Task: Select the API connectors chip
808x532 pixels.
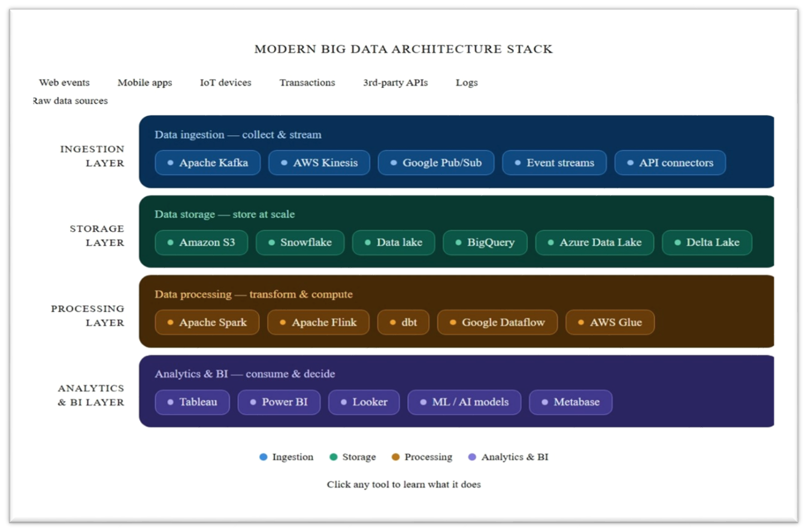Action: pyautogui.click(x=670, y=163)
